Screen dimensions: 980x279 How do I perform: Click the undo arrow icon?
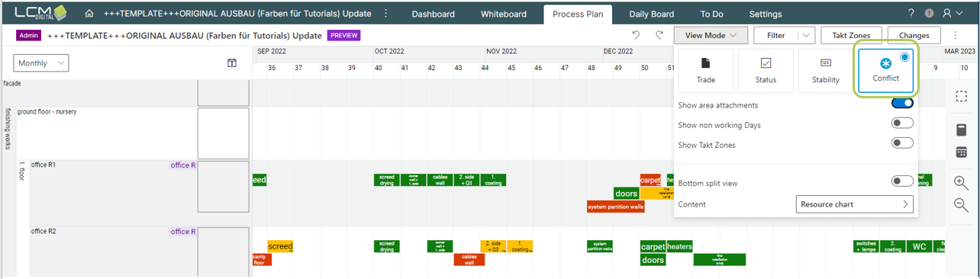636,35
